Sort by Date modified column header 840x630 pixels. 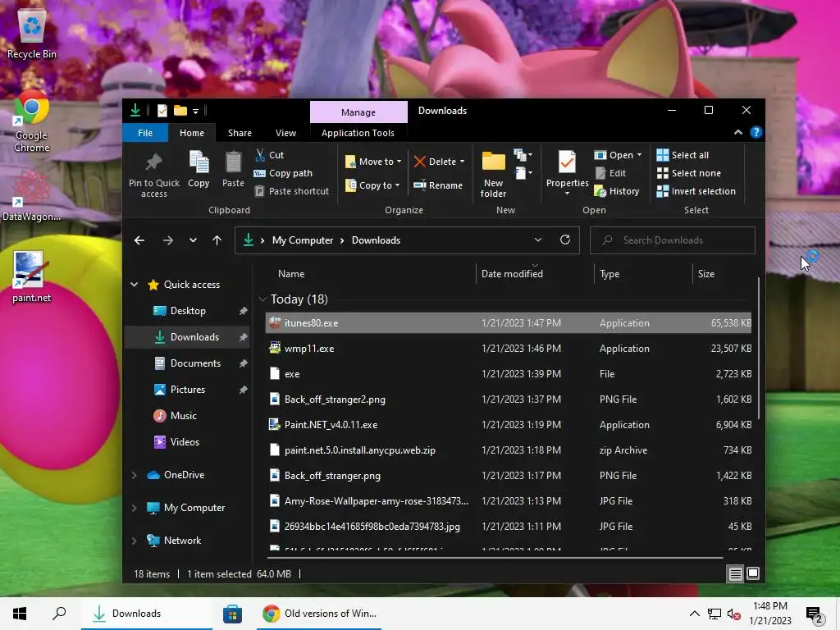512,274
